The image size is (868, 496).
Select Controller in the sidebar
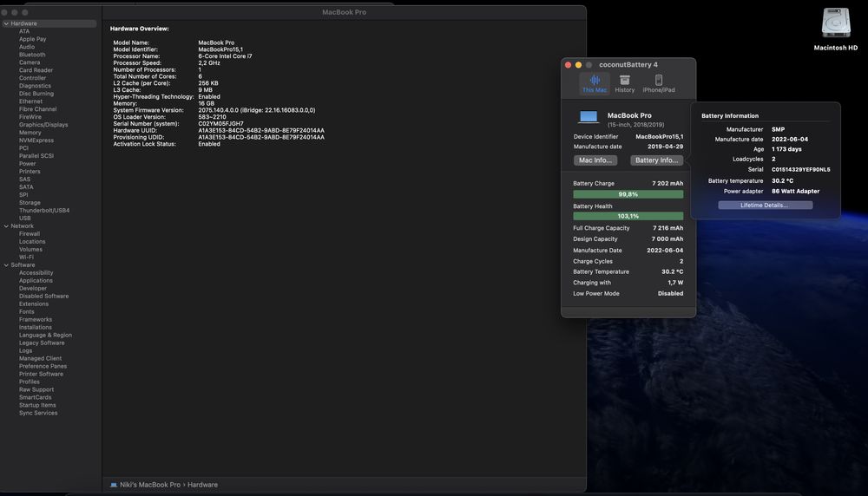pos(33,78)
